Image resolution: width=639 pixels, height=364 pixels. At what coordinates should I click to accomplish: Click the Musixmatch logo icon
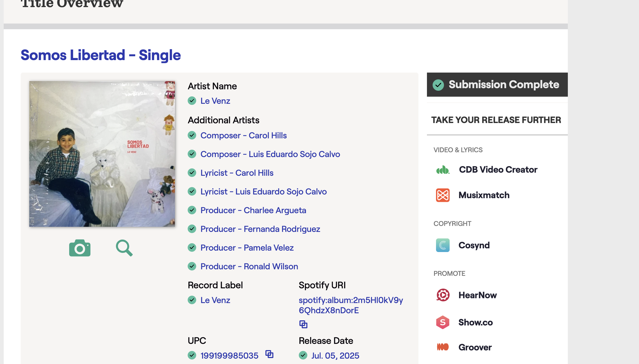coord(443,195)
